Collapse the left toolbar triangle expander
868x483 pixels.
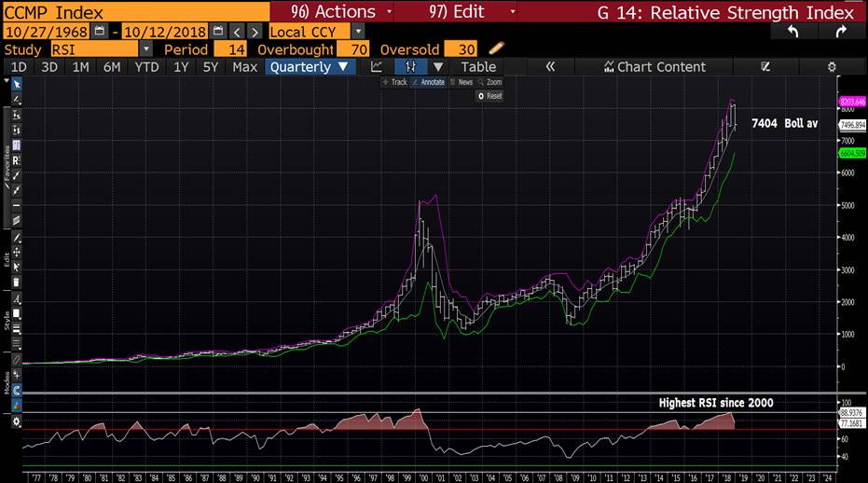tap(7, 81)
